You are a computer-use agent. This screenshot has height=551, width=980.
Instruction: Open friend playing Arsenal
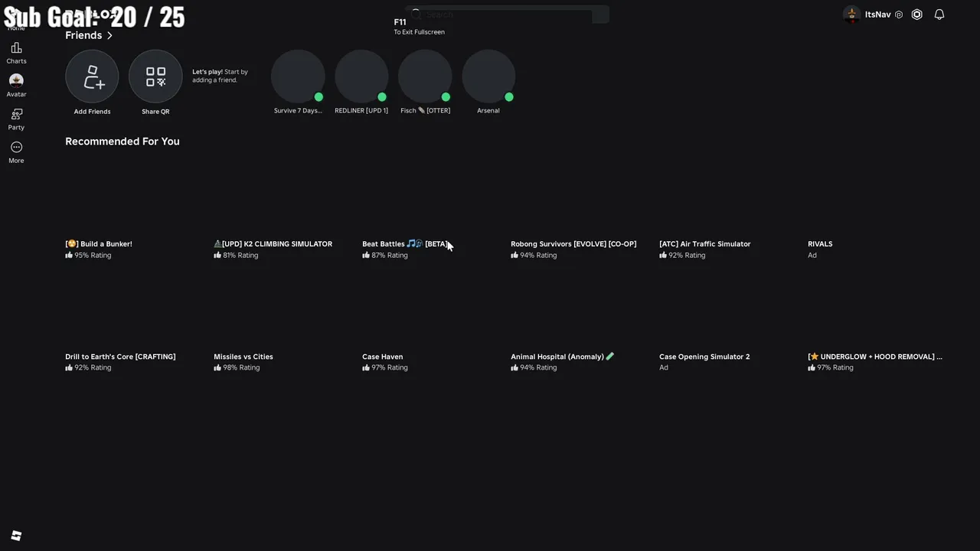click(488, 77)
